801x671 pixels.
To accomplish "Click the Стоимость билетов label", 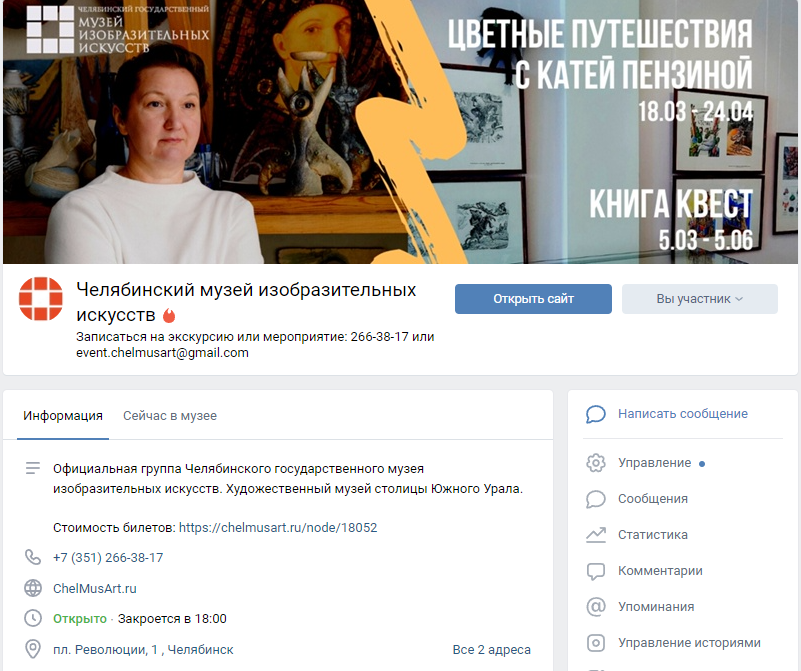I will point(114,528).
